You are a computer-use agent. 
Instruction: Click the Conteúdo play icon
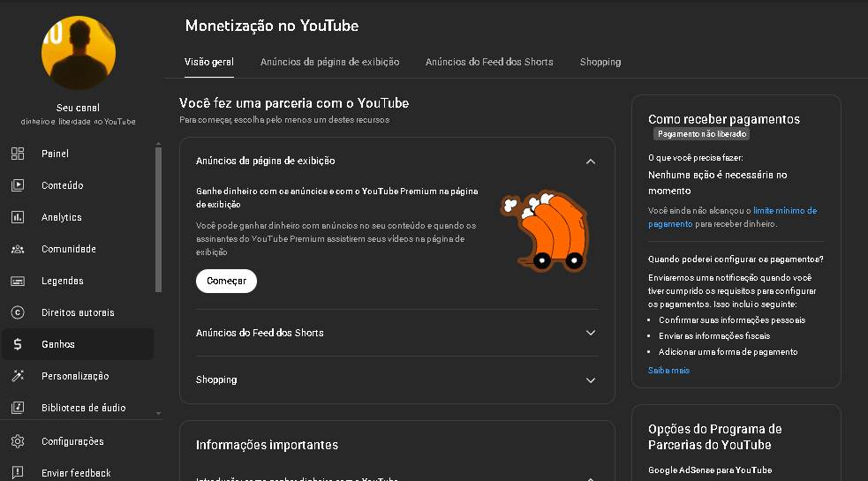[18, 185]
